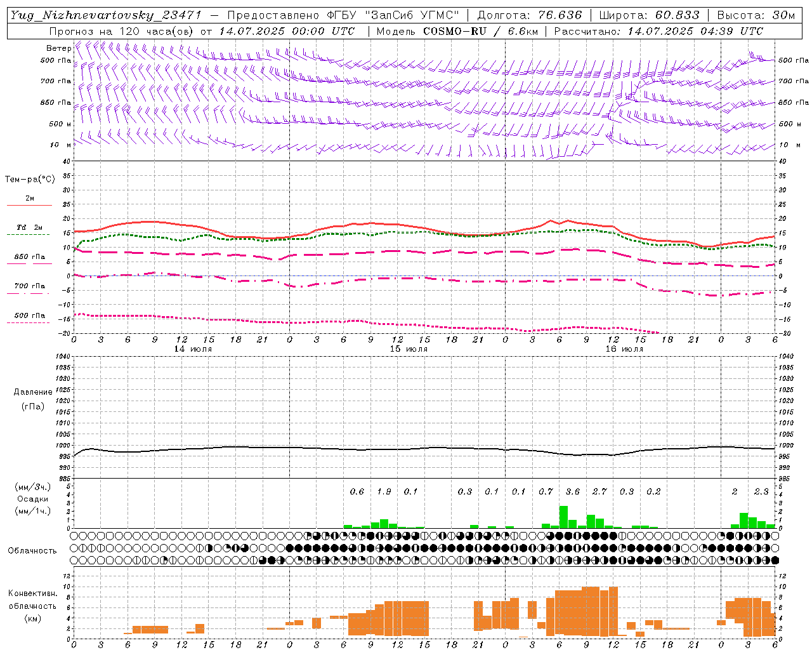This screenshot has width=812, height=650.
Task: Click the Давление panel label
Action: coord(32,392)
